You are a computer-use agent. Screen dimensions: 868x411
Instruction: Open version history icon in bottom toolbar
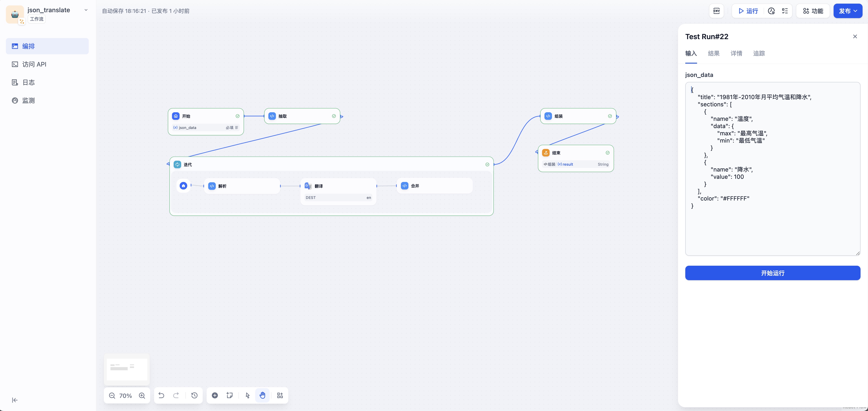tap(194, 396)
